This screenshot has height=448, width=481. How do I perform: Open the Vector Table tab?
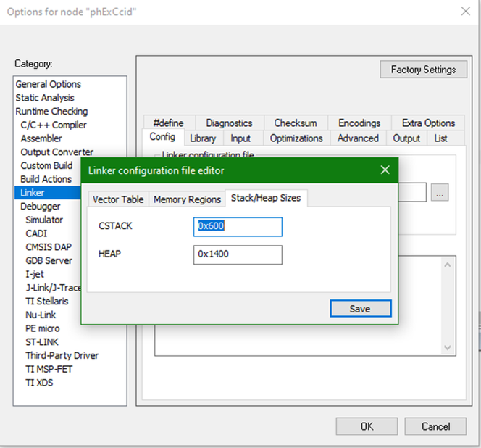[118, 199]
